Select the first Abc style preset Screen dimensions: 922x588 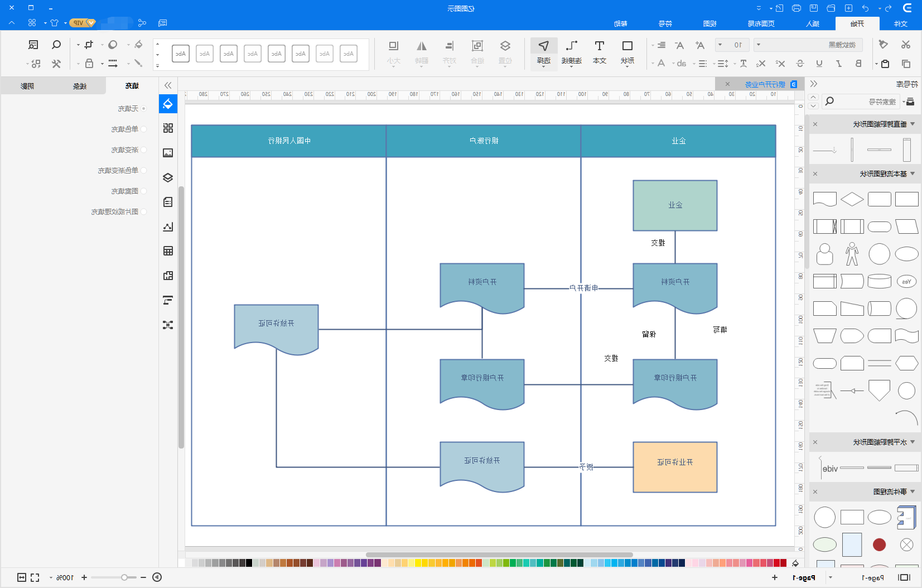[348, 54]
